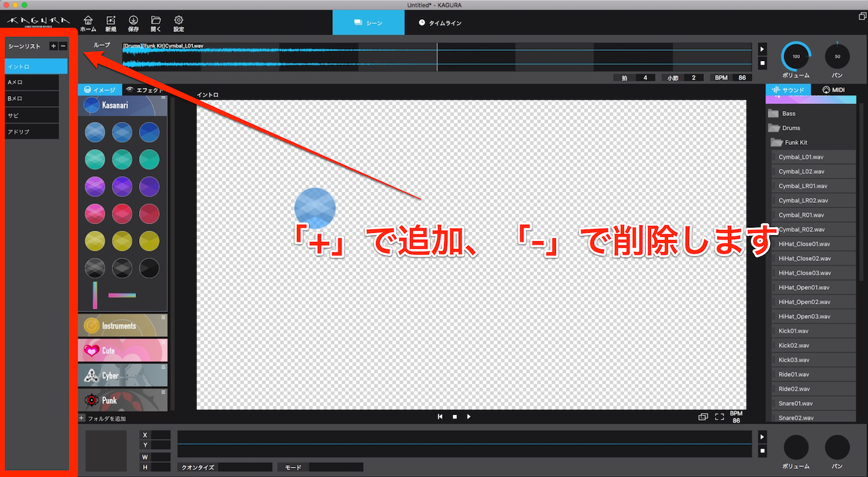Click the bottom ボリューム knob
Screen dimensions: 868x477
pyautogui.click(x=796, y=448)
